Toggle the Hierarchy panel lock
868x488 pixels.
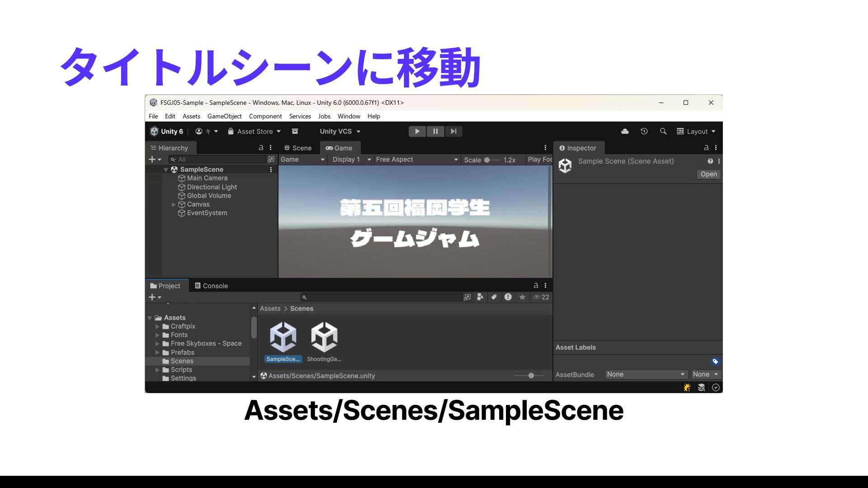pos(260,148)
